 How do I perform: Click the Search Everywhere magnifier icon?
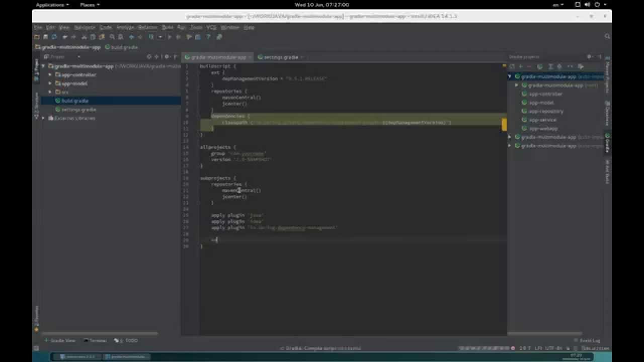607,37
